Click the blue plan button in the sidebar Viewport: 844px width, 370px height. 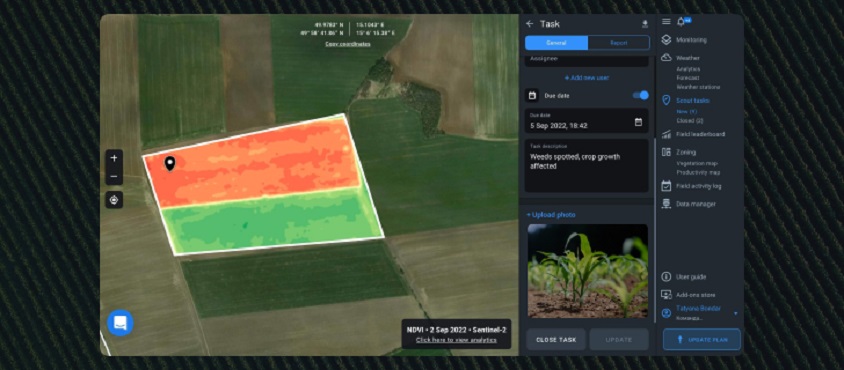coord(702,340)
